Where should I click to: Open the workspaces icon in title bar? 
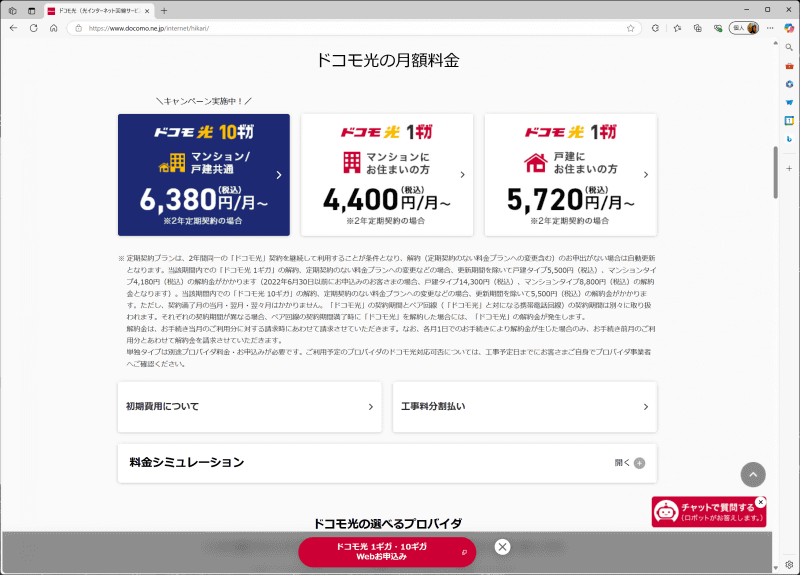click(13, 11)
